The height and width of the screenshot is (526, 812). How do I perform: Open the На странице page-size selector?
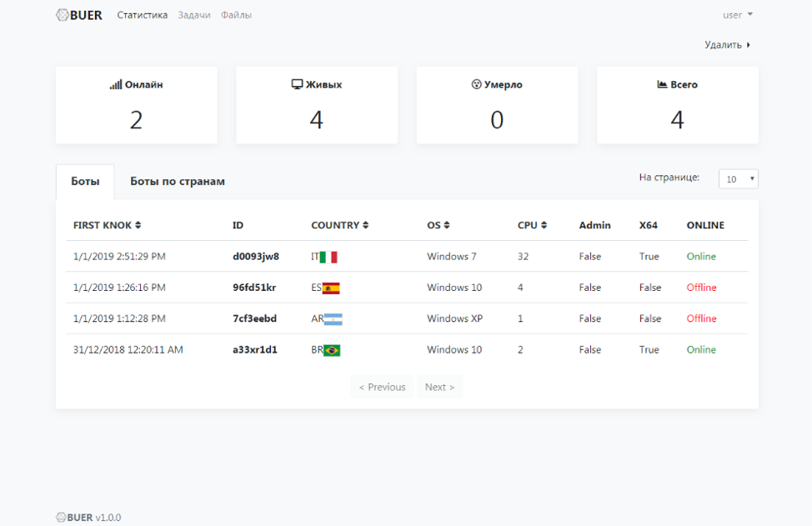tap(739, 179)
